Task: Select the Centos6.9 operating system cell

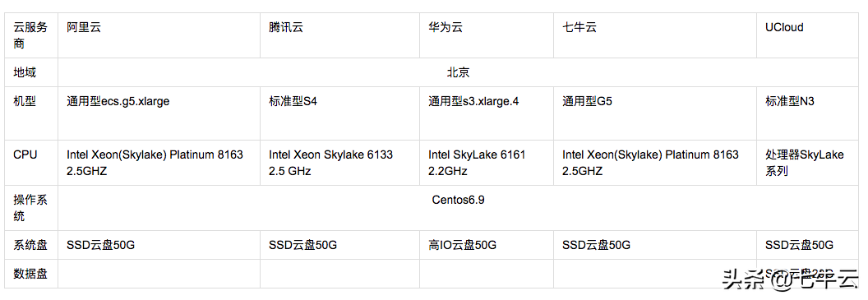Action: 459,208
